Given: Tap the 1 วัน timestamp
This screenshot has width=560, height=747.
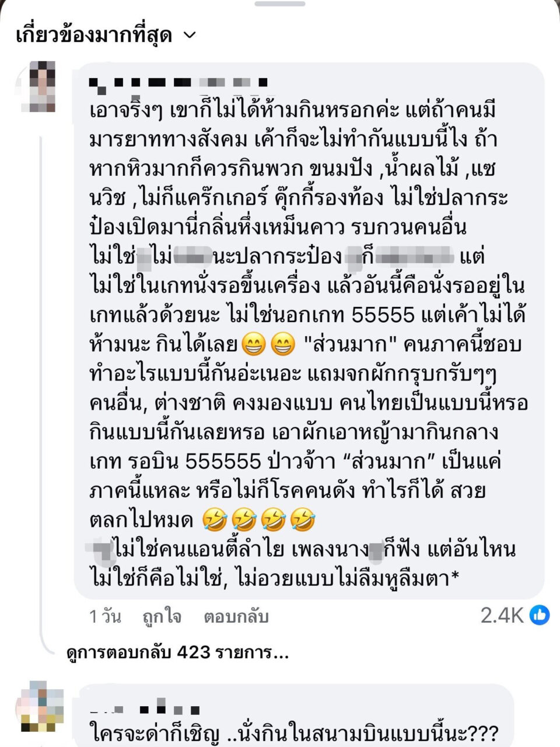Looking at the screenshot, I should [x=105, y=616].
